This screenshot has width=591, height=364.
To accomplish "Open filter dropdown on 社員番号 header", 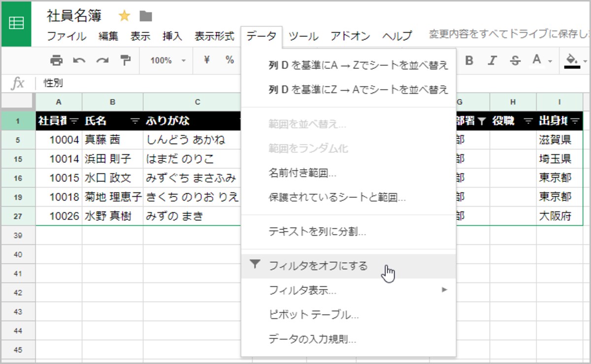I will [x=74, y=121].
